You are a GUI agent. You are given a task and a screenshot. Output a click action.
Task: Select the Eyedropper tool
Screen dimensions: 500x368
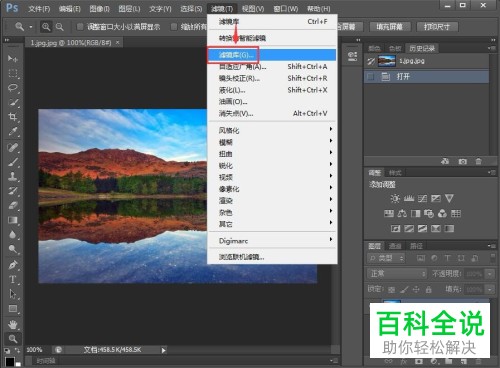pyautogui.click(x=13, y=132)
